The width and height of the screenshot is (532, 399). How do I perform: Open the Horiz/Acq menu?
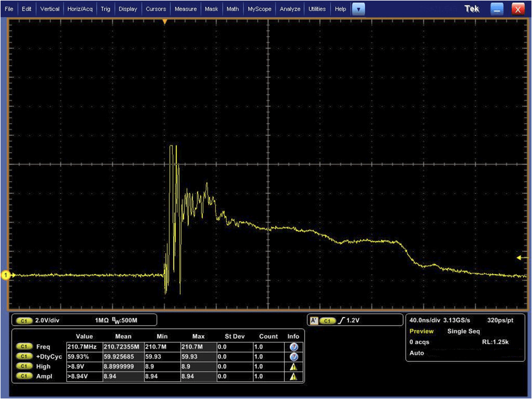[80, 9]
